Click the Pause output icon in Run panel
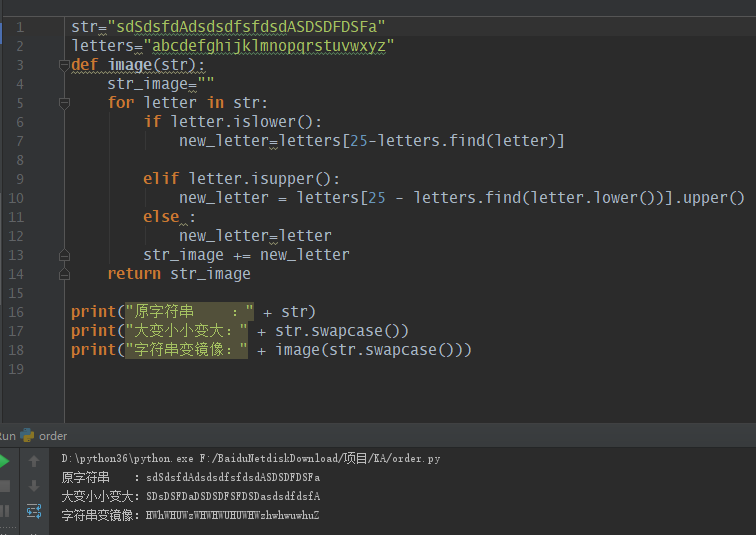This screenshot has height=535, width=756. tap(5, 510)
